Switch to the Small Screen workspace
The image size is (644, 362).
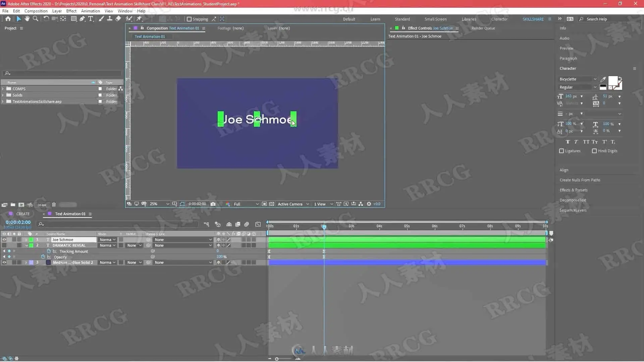[x=435, y=19]
